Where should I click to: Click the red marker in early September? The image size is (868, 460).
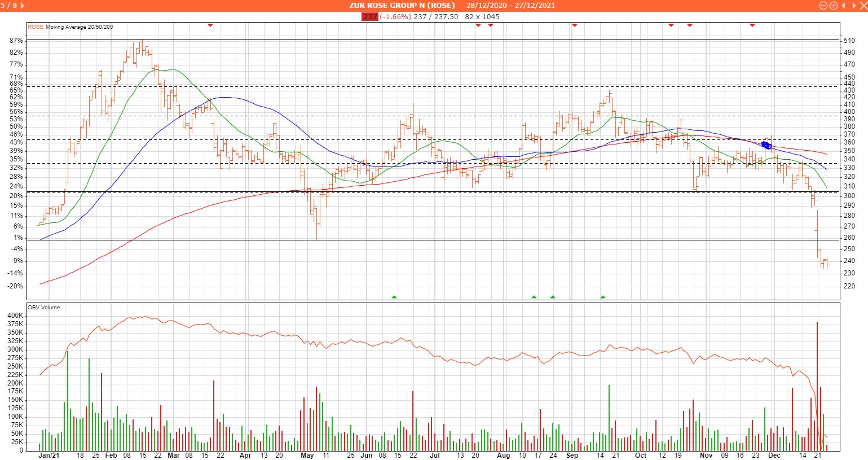click(x=574, y=25)
